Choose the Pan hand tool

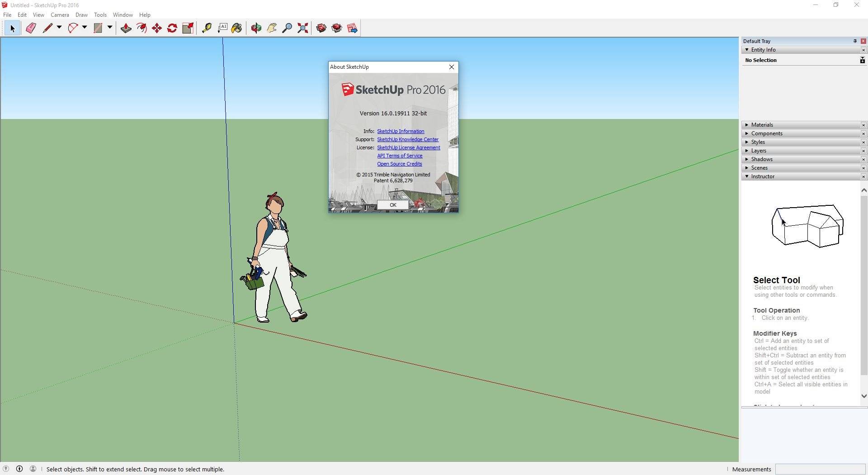[x=272, y=28]
